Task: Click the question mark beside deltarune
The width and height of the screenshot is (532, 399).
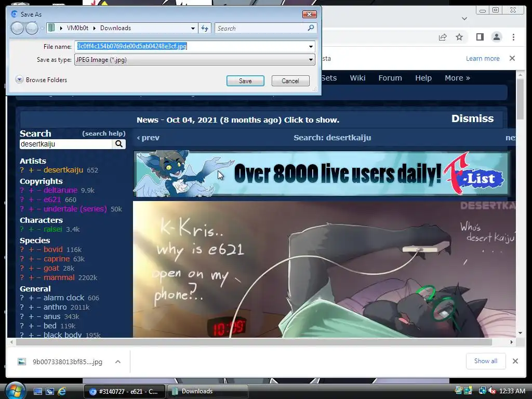Action: 22,190
